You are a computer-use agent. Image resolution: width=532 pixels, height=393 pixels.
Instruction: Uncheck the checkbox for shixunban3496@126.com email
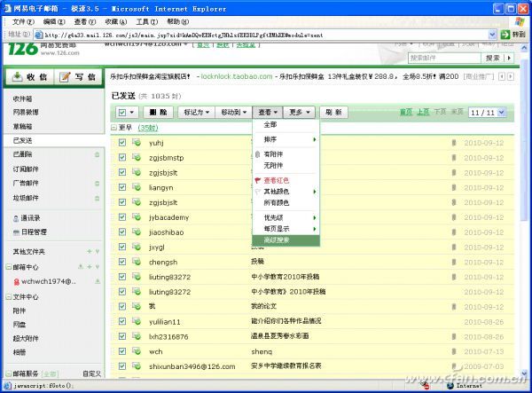[122, 366]
